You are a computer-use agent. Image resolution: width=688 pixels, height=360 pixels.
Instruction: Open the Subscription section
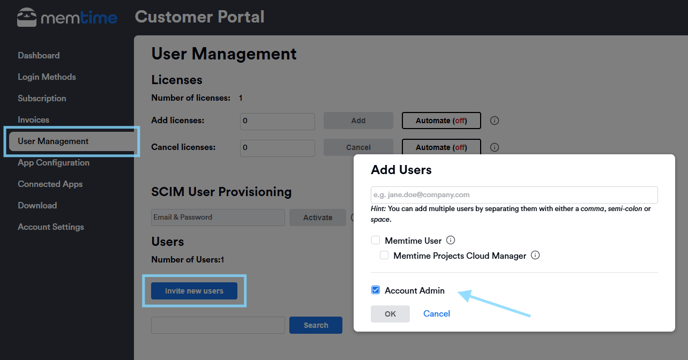[42, 98]
